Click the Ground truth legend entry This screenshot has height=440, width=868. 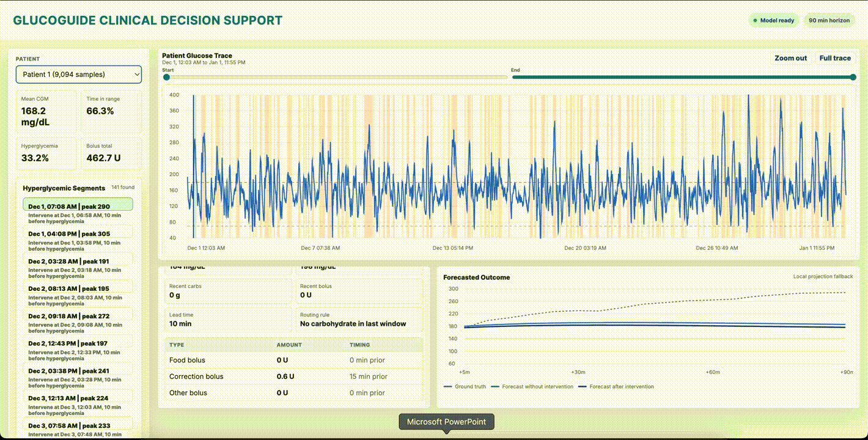465,387
